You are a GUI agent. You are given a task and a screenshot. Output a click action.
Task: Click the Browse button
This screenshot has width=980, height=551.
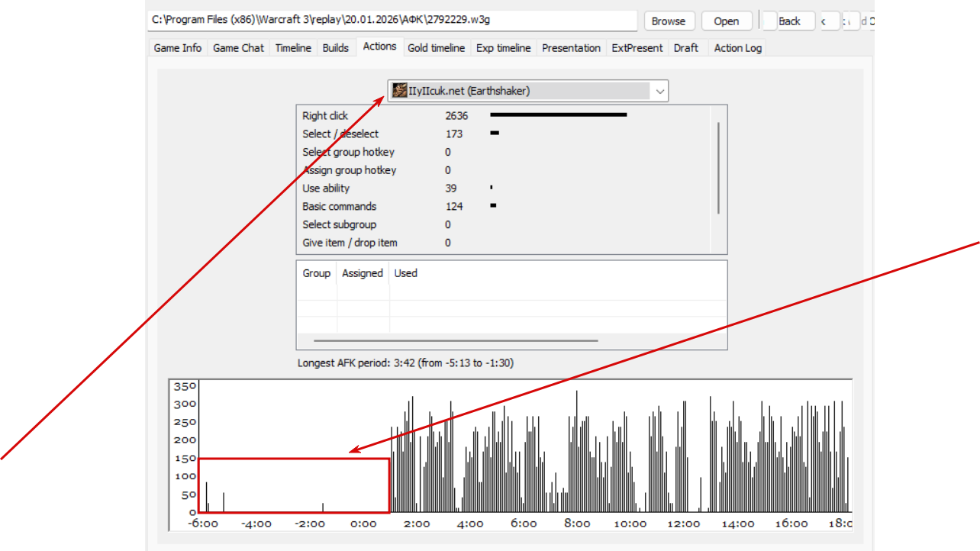coord(669,21)
